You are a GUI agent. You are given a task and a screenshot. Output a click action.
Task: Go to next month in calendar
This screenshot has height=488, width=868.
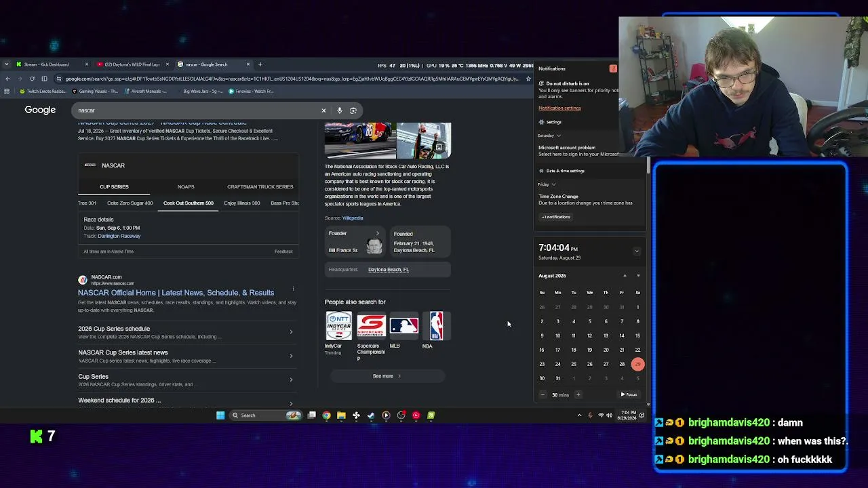pyautogui.click(x=638, y=276)
